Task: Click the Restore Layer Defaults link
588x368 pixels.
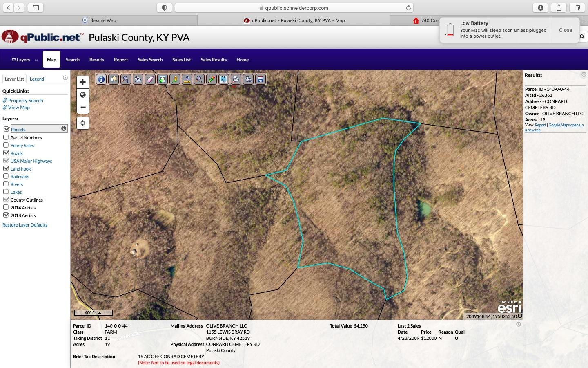Action: pyautogui.click(x=25, y=225)
